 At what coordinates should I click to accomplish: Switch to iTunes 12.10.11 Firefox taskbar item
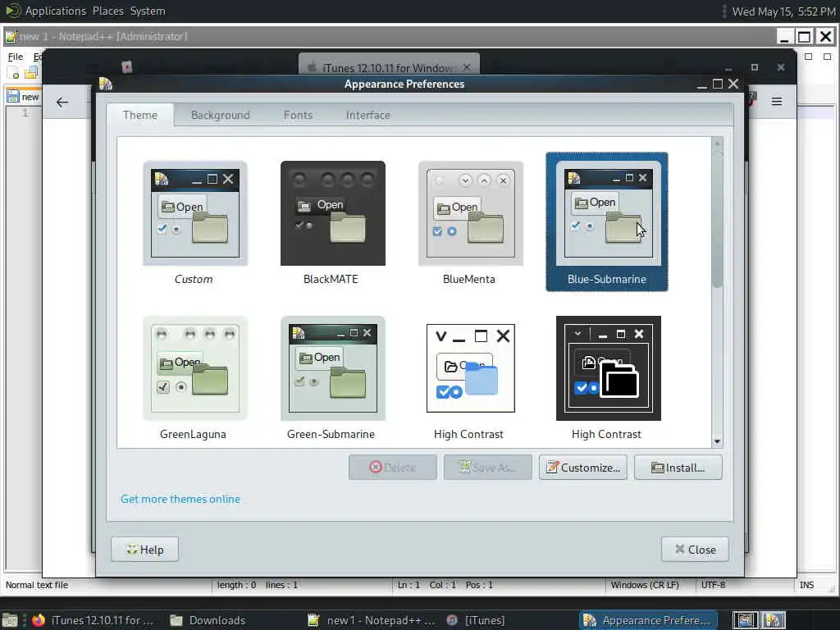(x=92, y=620)
